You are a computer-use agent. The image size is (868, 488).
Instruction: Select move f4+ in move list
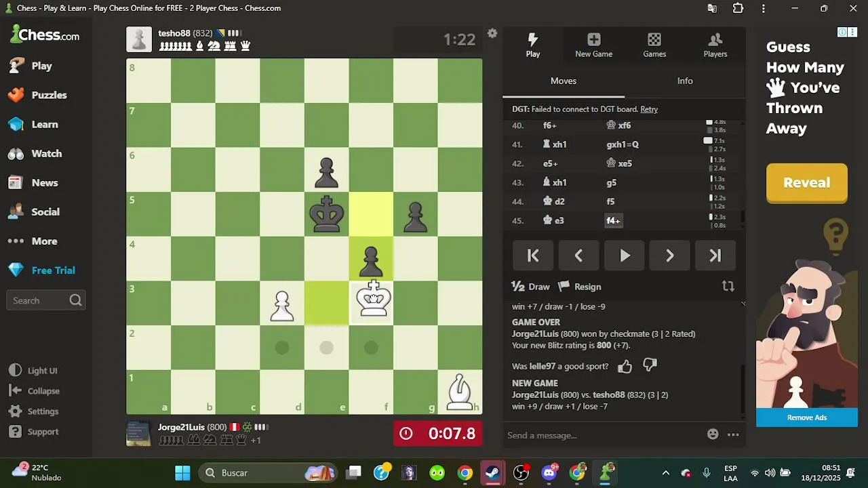coord(613,220)
